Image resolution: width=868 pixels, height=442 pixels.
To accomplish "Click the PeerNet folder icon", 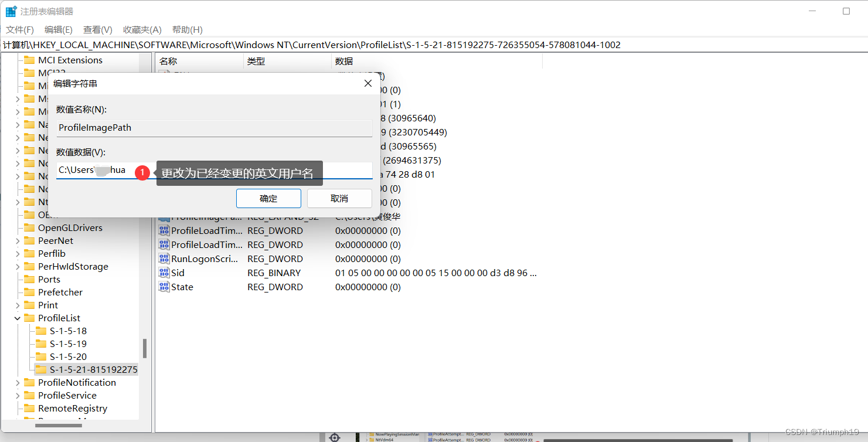I will click(x=29, y=241).
